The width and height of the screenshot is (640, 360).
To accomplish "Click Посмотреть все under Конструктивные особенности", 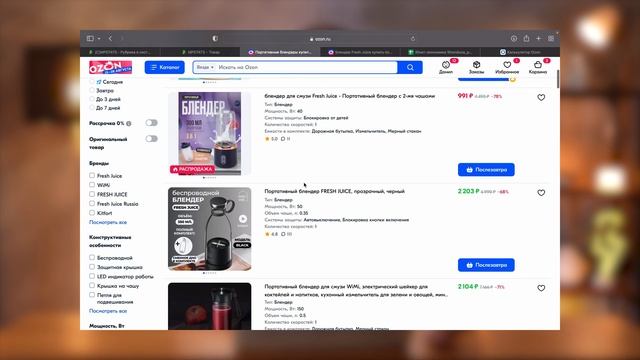I will (x=108, y=311).
